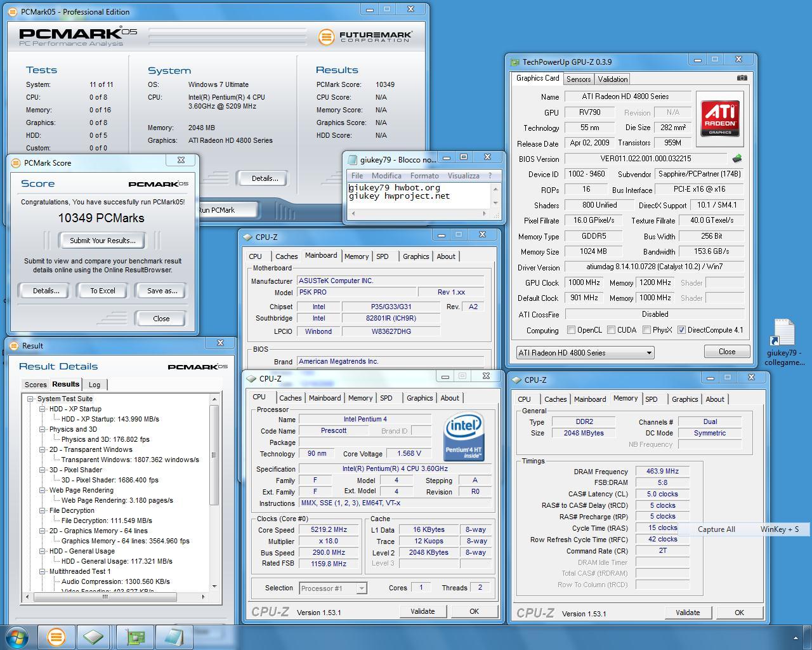Collapse the HDD - General Usage node
Viewport: 812px width, 650px height.
point(43,551)
